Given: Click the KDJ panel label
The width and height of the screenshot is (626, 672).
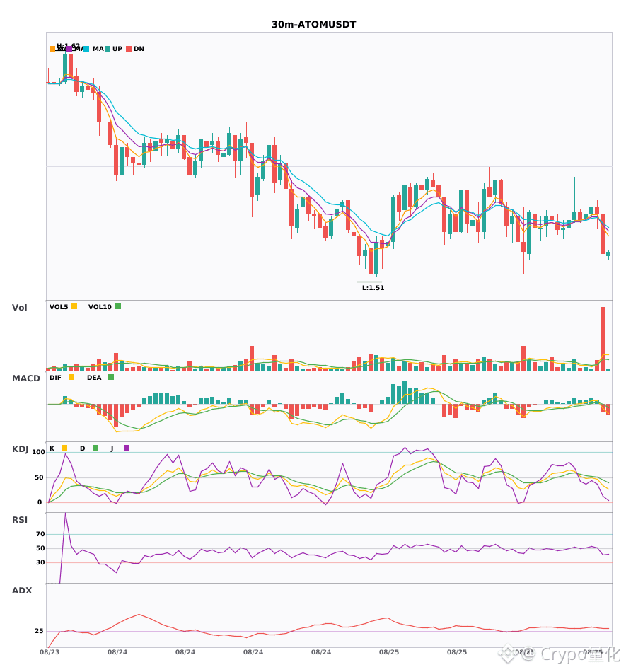Looking at the screenshot, I should 20,449.
